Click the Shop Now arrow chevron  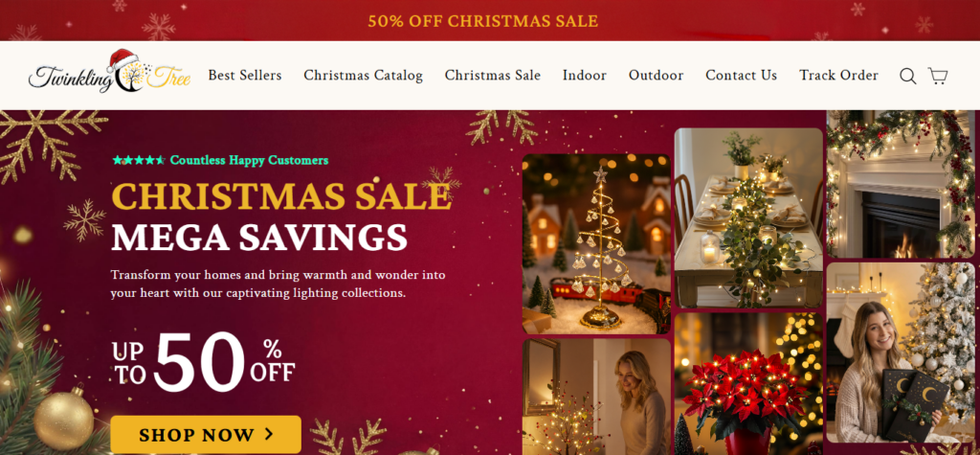[x=269, y=434]
